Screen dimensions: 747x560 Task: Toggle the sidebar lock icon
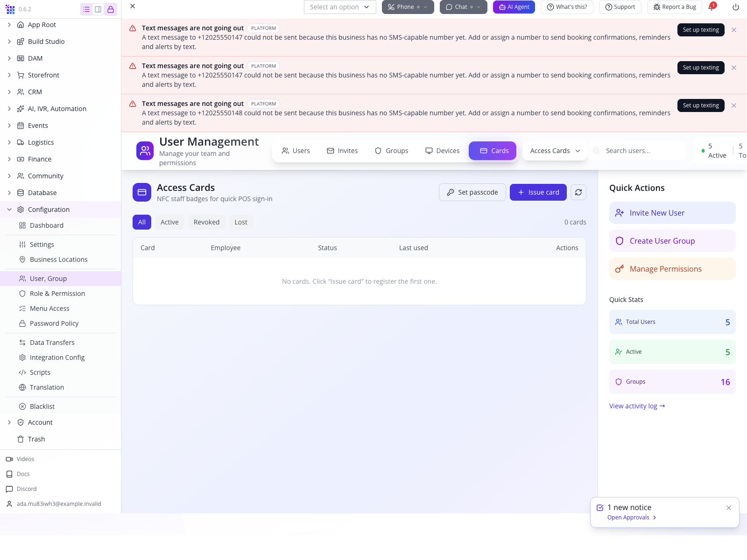tap(111, 9)
